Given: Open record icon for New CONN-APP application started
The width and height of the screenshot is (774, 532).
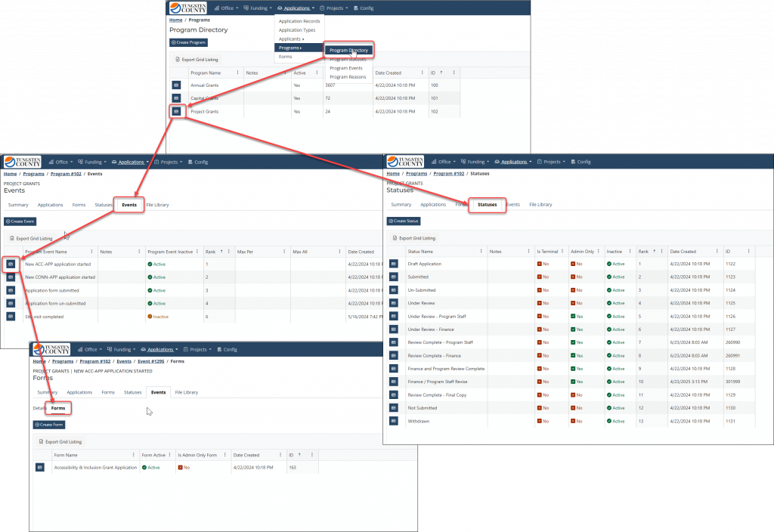Looking at the screenshot, I should click(11, 277).
